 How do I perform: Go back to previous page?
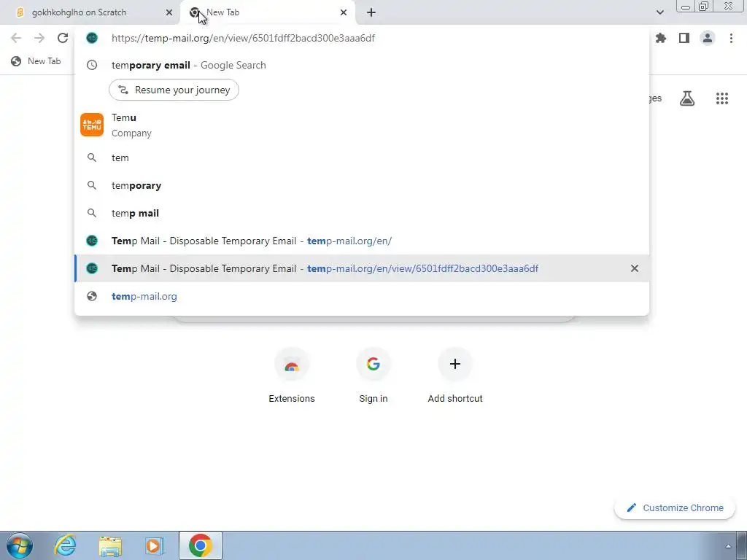tap(16, 38)
